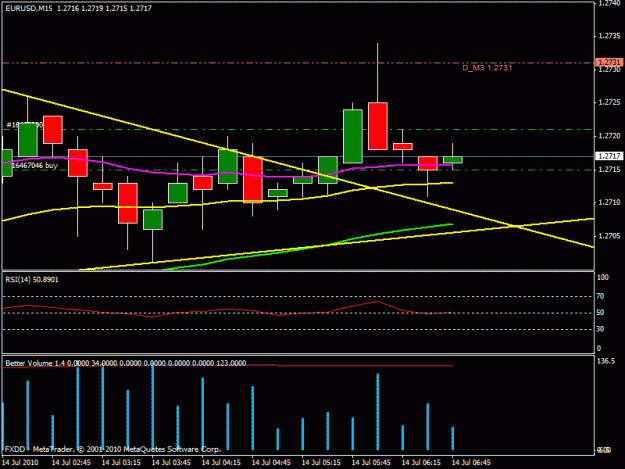Select the D_M3 1.2731 pivot label
The height and width of the screenshot is (469, 625).
(x=487, y=68)
